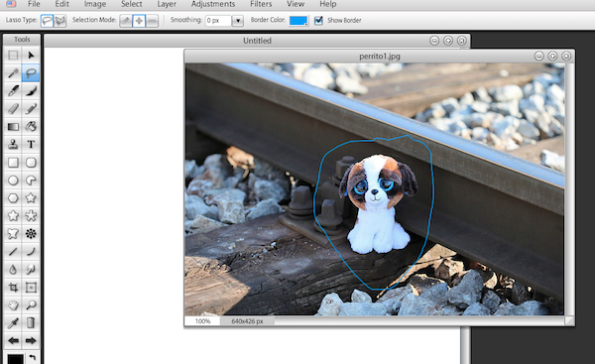Open the Smoothing value dropdown arrow

pyautogui.click(x=238, y=21)
